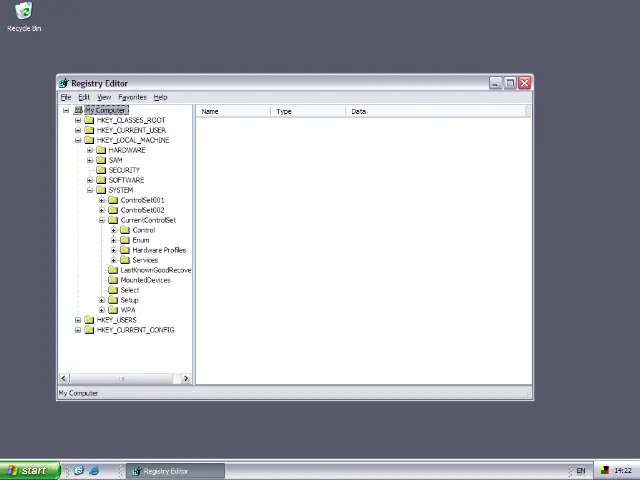Expand the HKEY_CURRENT_USER node
Viewport: 640px width, 480px height.
78,130
